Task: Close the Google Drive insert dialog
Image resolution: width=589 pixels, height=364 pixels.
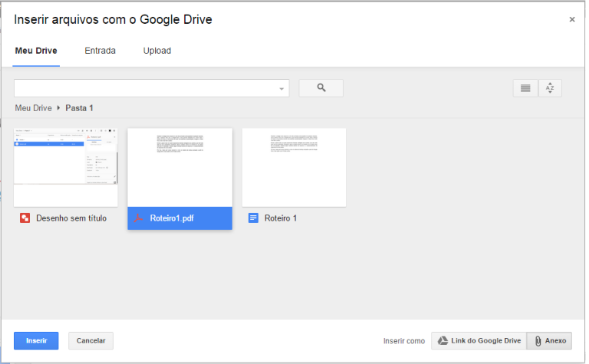Action: pyautogui.click(x=572, y=20)
